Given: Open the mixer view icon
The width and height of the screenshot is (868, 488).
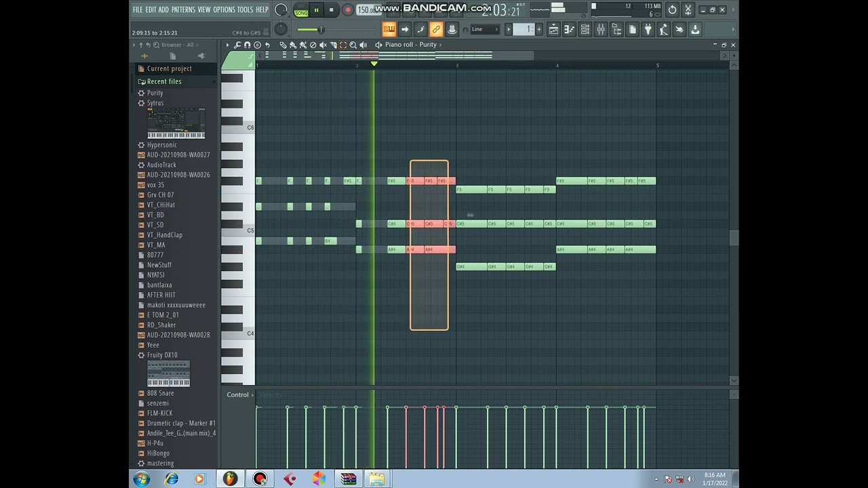Looking at the screenshot, I should [601, 29].
